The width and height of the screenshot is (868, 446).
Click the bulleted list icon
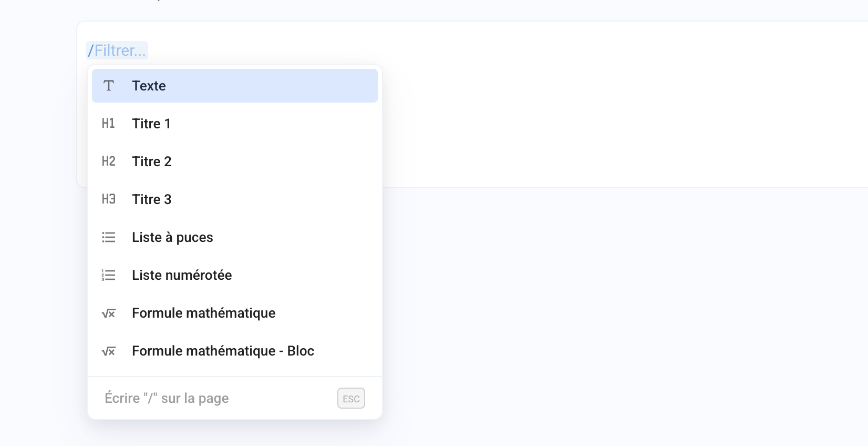(x=109, y=237)
